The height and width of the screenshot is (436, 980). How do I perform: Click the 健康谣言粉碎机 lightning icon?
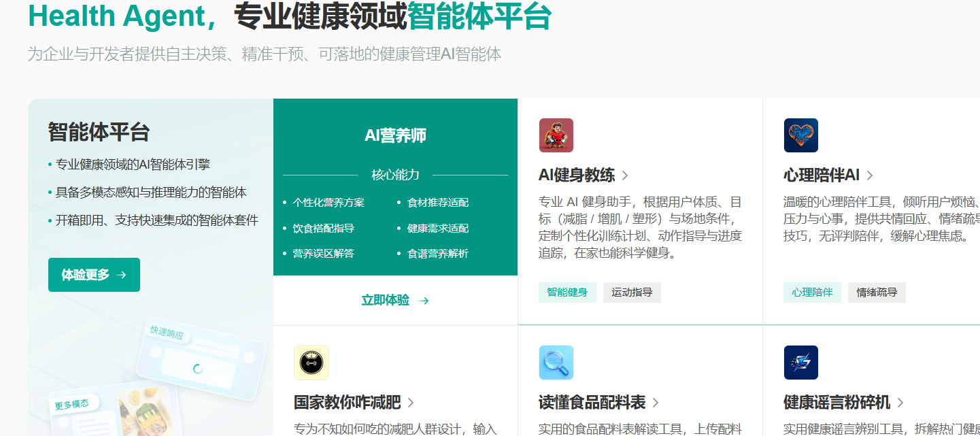(x=800, y=363)
